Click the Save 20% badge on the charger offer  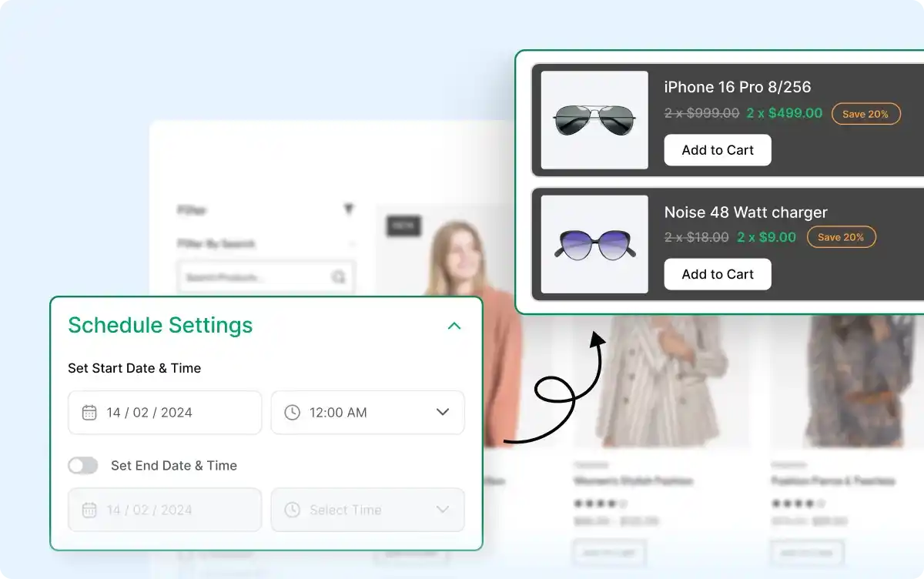click(841, 237)
